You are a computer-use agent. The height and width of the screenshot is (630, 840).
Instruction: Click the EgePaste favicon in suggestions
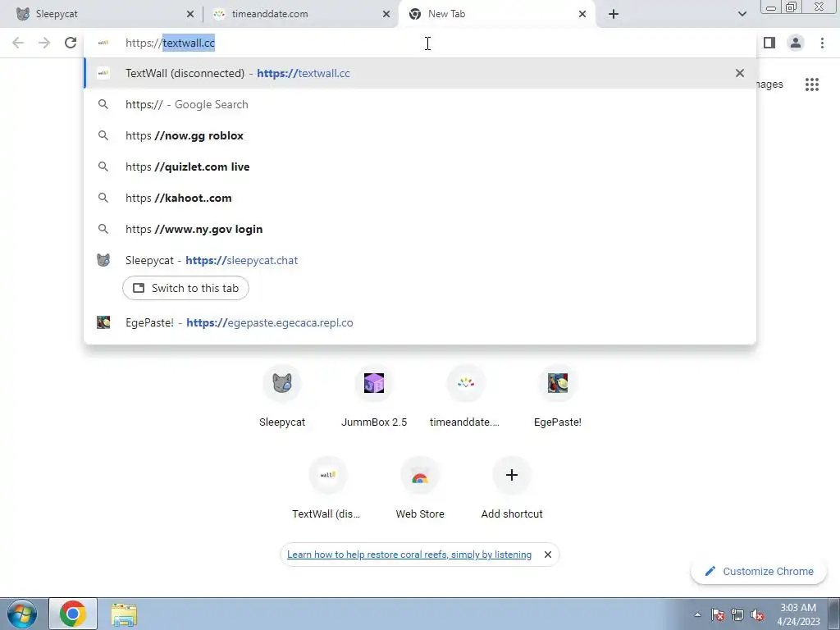(x=103, y=322)
